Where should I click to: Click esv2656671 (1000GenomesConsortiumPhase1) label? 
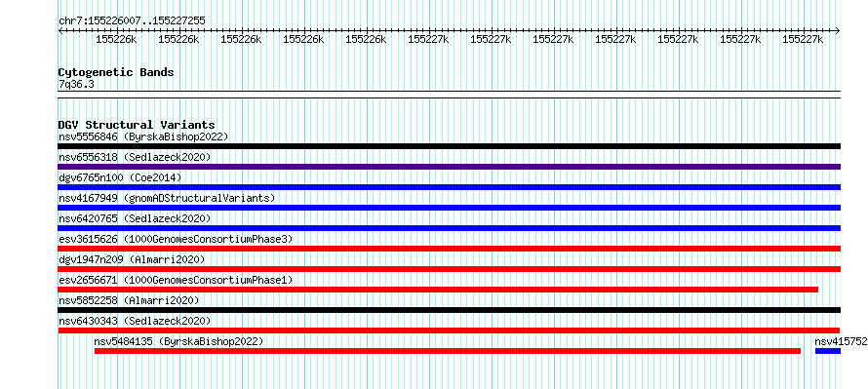pos(176,280)
